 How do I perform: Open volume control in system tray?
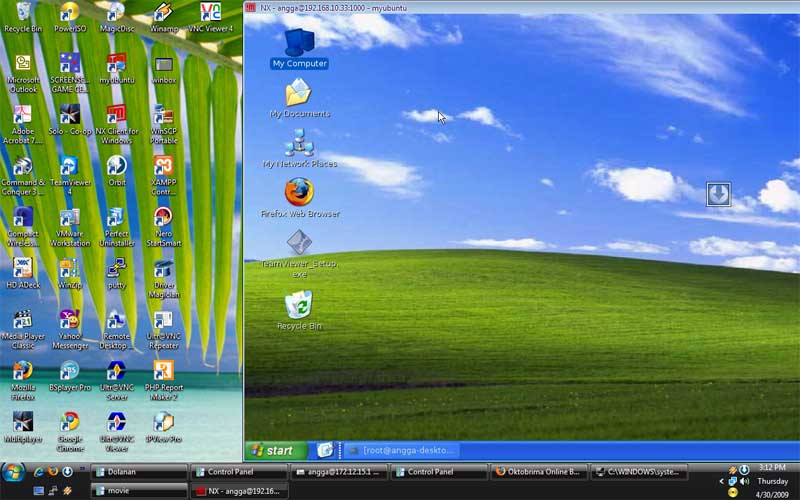click(745, 481)
